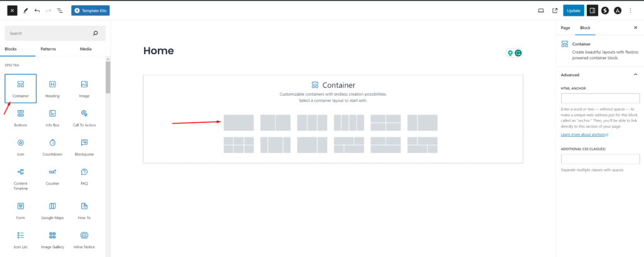Toggle the settings sidebar panel button

point(592,11)
